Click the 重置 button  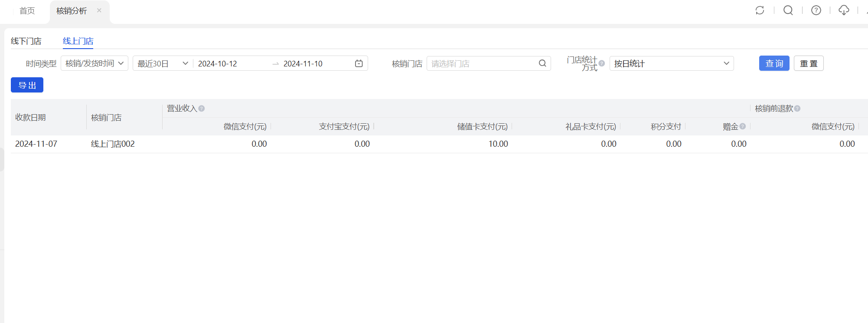pos(809,63)
